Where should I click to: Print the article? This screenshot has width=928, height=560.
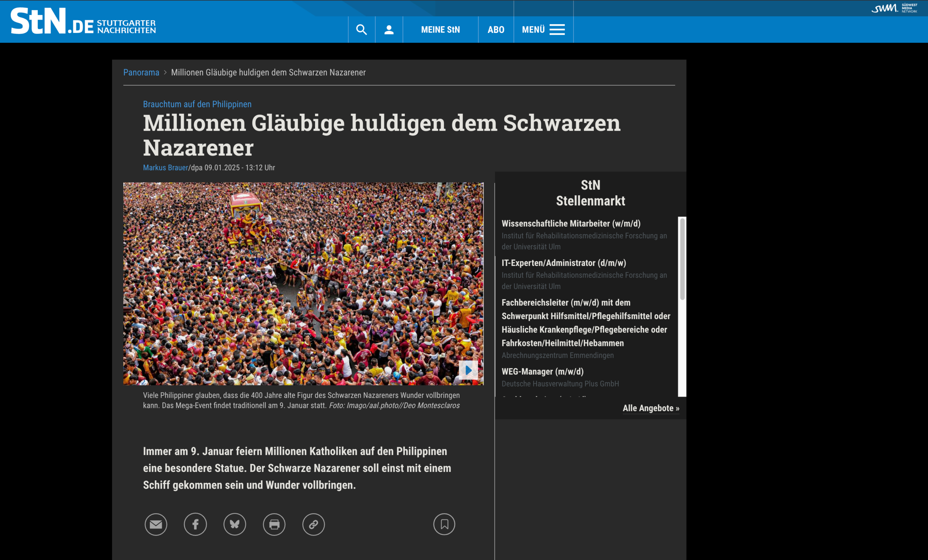click(x=274, y=524)
